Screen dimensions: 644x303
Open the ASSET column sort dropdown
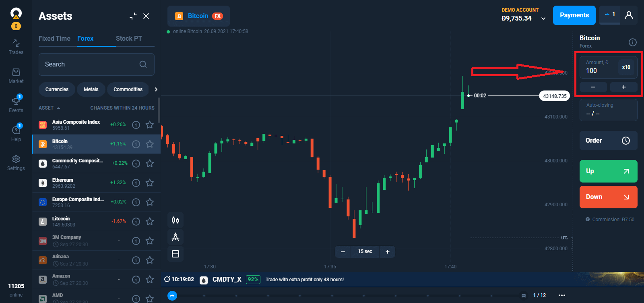point(49,108)
